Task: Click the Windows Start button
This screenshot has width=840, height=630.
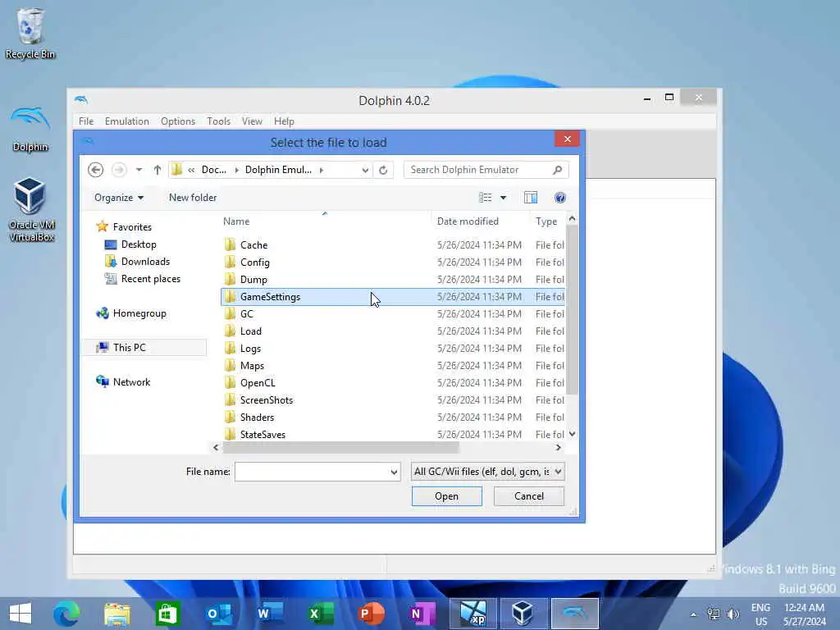Action: tap(21, 614)
